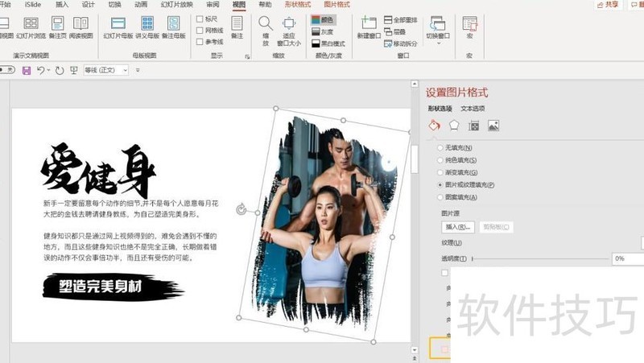The image size is (644, 363).
Task: Redo the last action
Action: click(x=60, y=71)
